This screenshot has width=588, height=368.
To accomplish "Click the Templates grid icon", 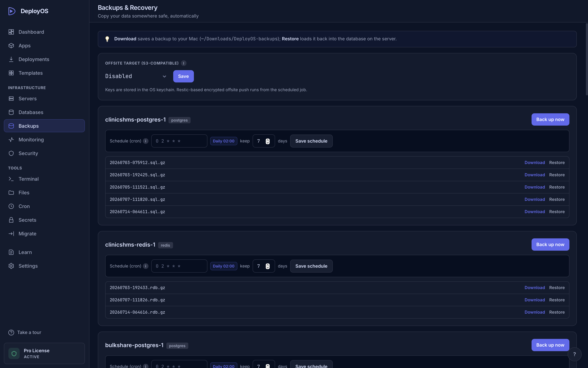I will (11, 73).
